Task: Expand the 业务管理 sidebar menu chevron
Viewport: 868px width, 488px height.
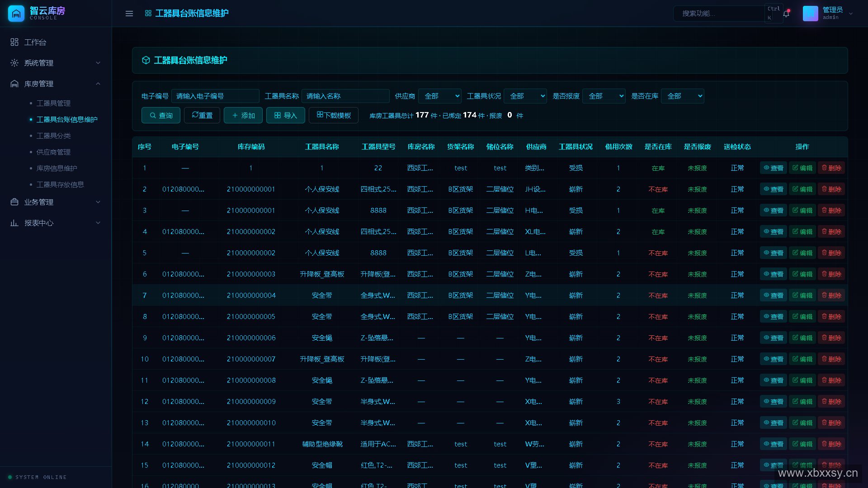Action: tap(98, 202)
